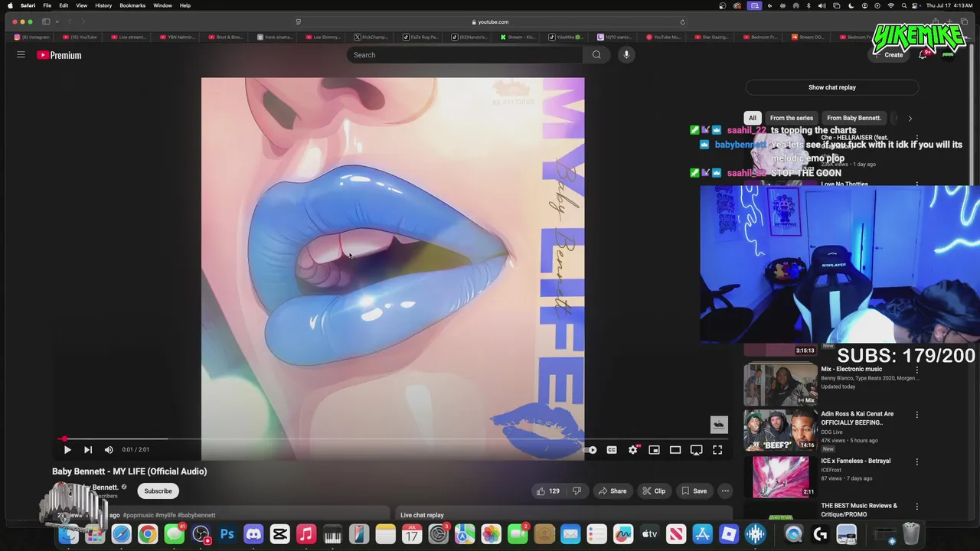Play the video
The image size is (980, 551).
tap(67, 450)
